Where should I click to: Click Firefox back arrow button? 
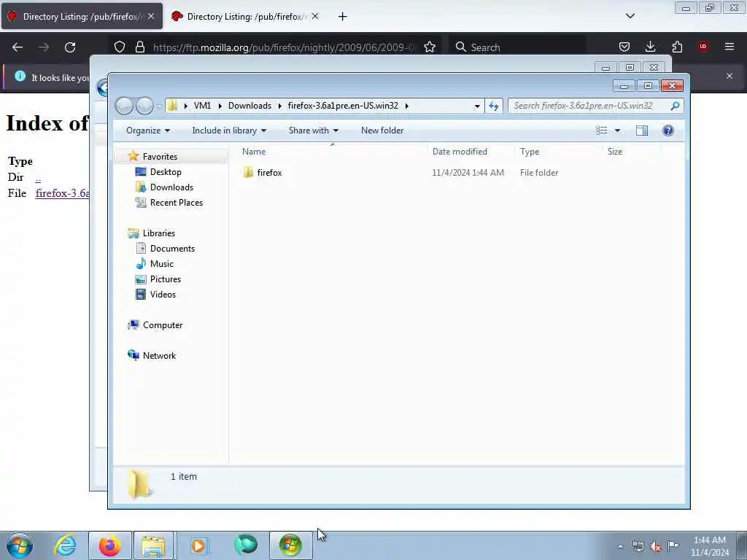[18, 47]
